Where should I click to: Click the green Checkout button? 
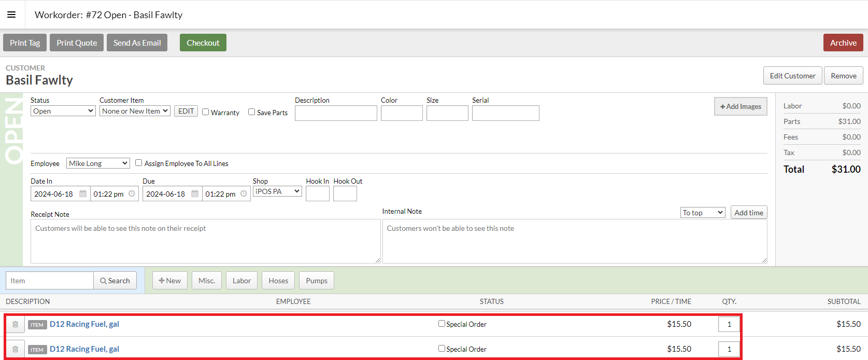(203, 43)
